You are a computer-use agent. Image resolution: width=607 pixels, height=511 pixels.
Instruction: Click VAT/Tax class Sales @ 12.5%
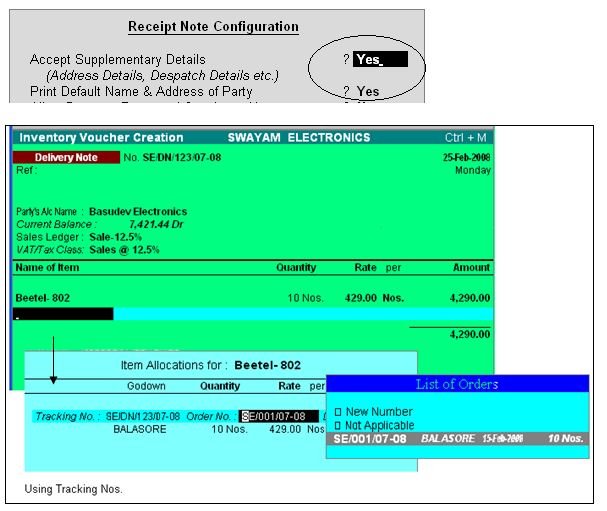(x=124, y=250)
